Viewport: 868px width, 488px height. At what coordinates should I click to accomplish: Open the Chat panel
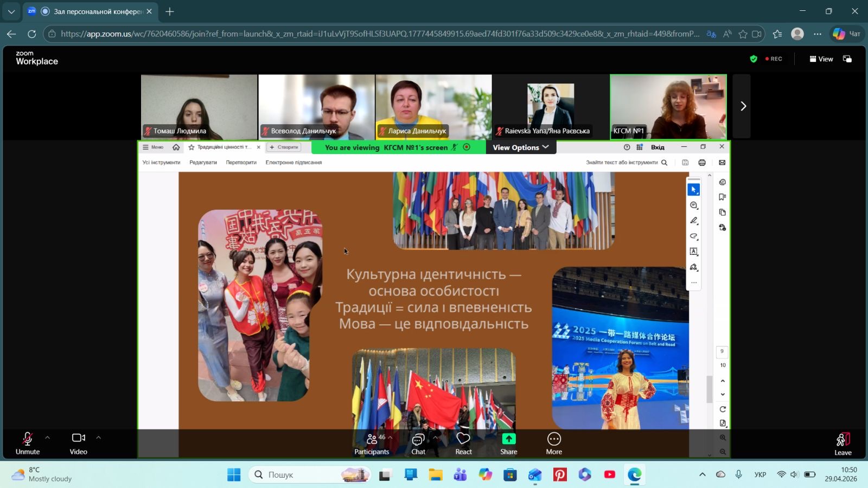point(418,443)
